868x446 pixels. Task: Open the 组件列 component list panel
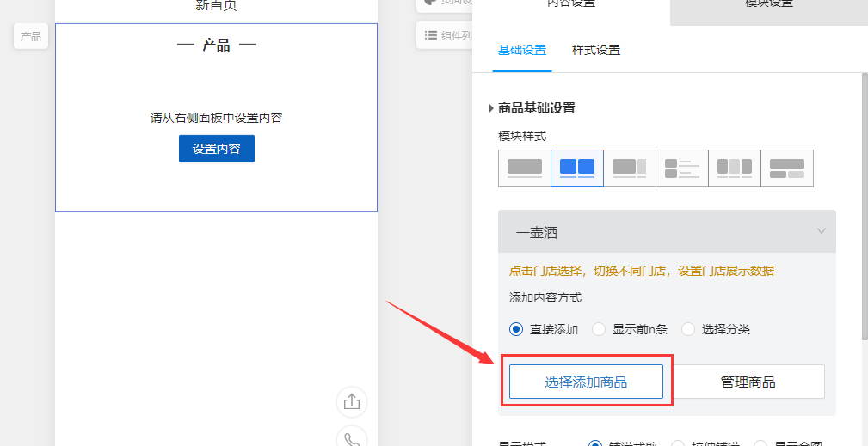pos(446,35)
